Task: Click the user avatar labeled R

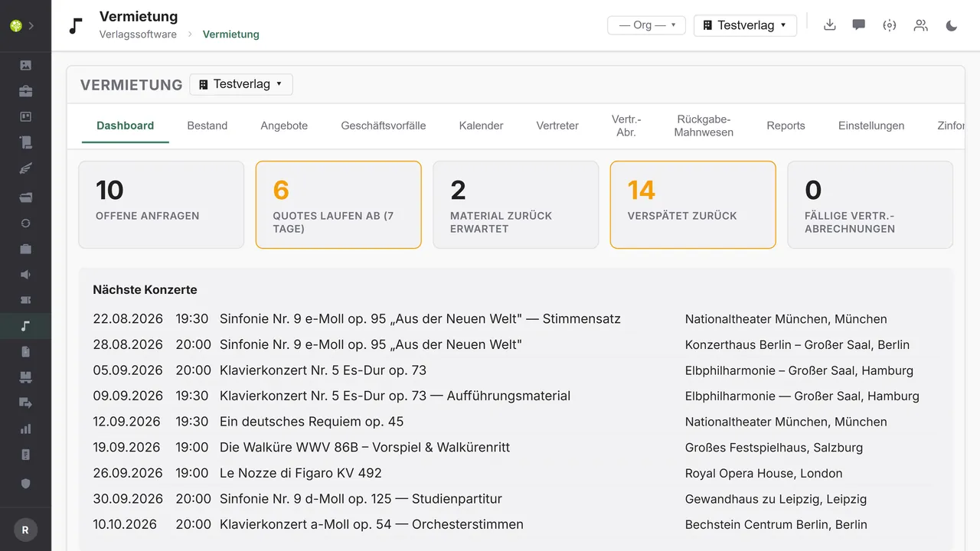Action: click(x=25, y=530)
